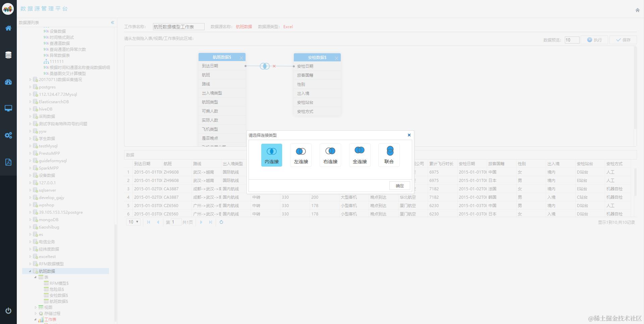Select 内连接 inner join type
644x324 pixels.
pos(272,155)
